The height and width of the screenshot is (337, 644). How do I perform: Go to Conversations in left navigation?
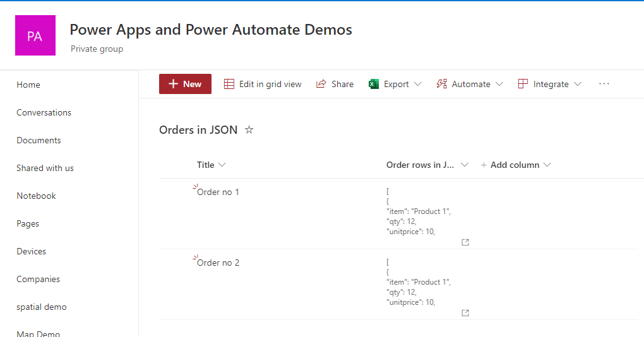pyautogui.click(x=44, y=112)
